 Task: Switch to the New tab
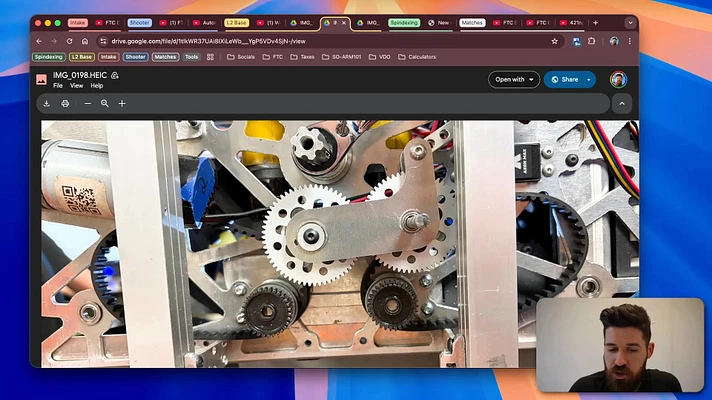pyautogui.click(x=439, y=23)
